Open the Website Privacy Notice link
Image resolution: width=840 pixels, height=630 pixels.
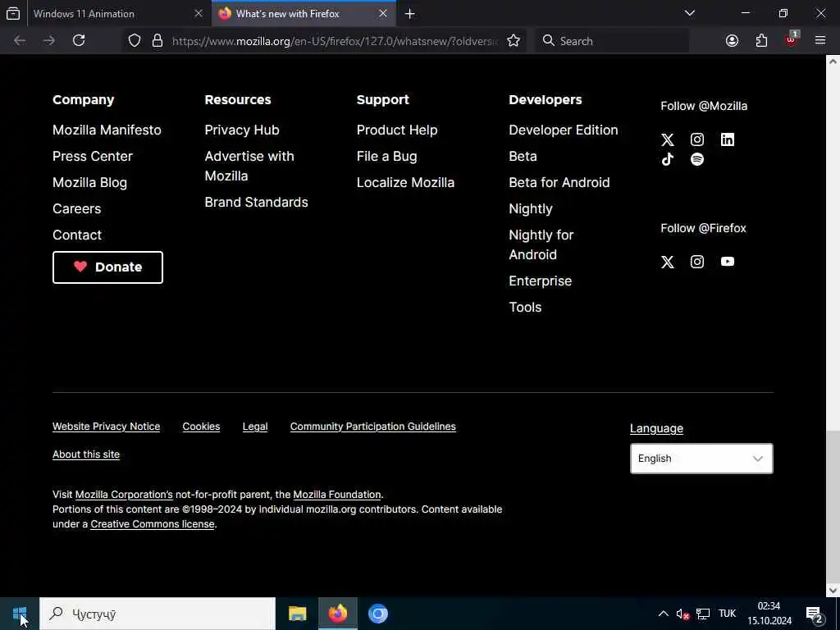tap(106, 427)
